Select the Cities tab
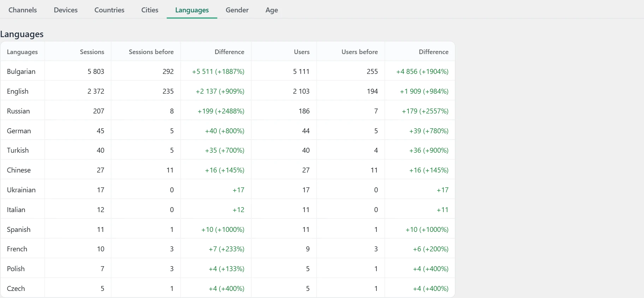 (x=150, y=10)
